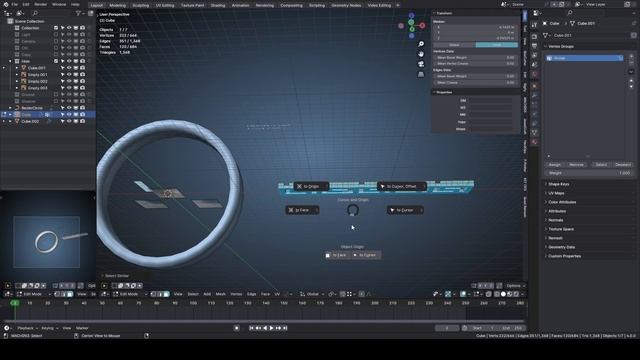Screen dimensions: 640x360
Task: Hide Empty.001 via its eye icon
Action: point(69,74)
